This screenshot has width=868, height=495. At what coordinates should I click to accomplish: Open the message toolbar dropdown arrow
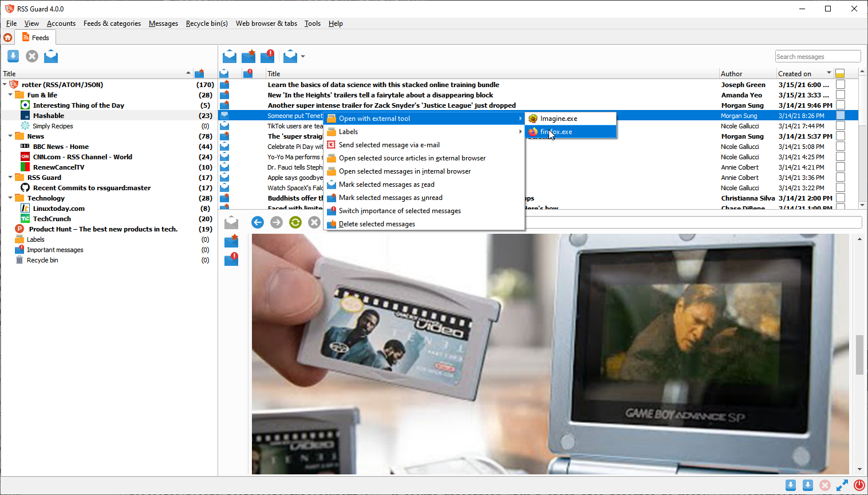[x=303, y=57]
